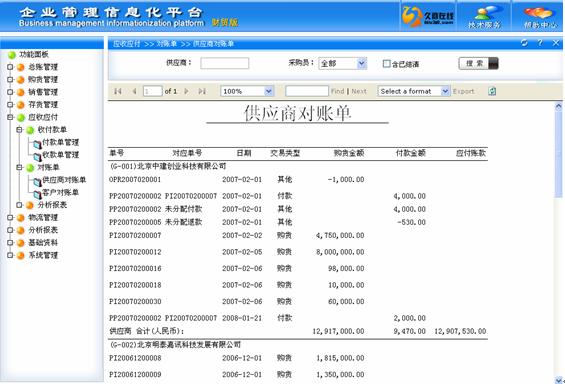
Task: Click order number PI20070200016
Action: pos(135,269)
